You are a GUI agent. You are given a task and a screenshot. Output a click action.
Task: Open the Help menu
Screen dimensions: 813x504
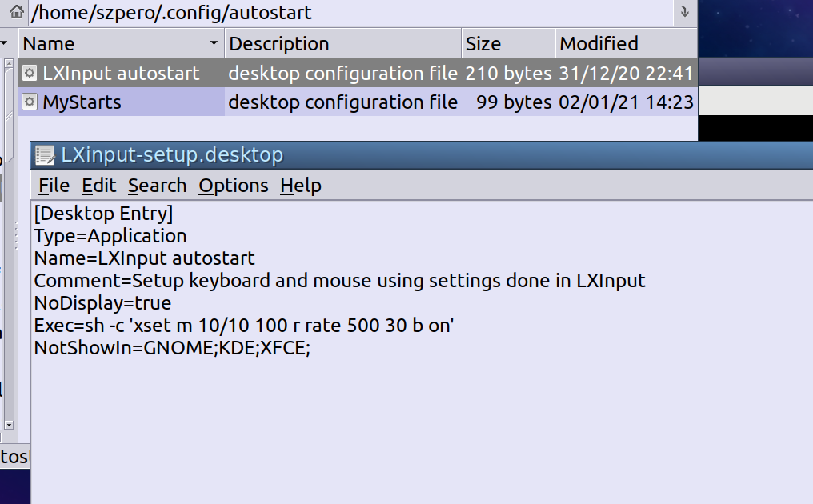point(301,186)
